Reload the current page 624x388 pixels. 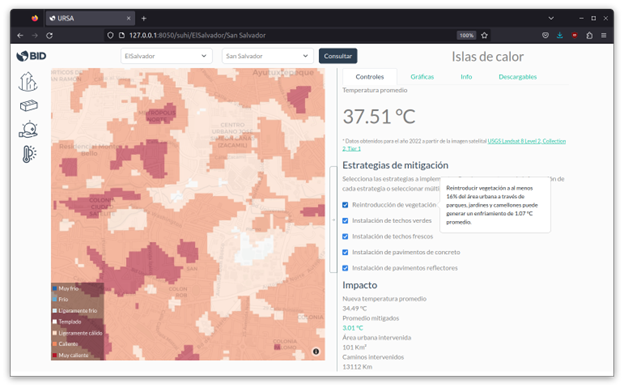pos(49,35)
